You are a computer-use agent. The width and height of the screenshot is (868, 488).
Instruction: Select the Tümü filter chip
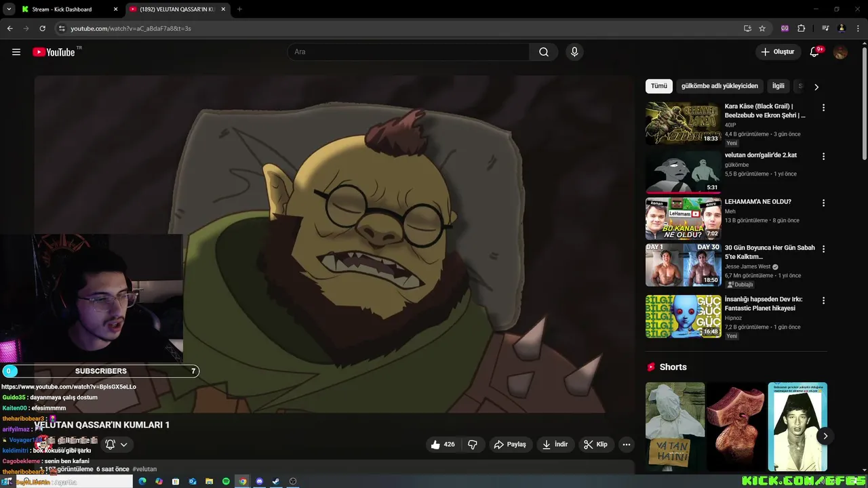pos(659,86)
